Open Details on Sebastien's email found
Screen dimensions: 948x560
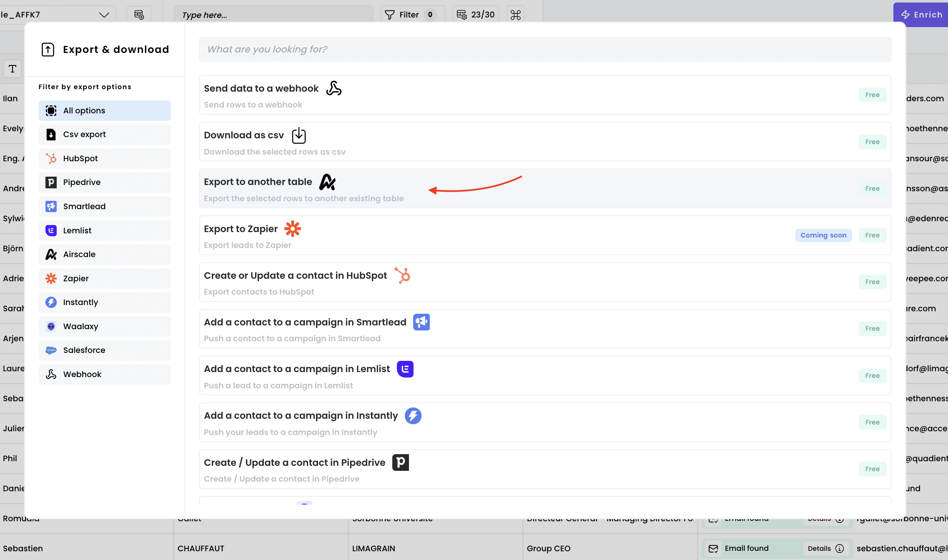[x=825, y=548]
